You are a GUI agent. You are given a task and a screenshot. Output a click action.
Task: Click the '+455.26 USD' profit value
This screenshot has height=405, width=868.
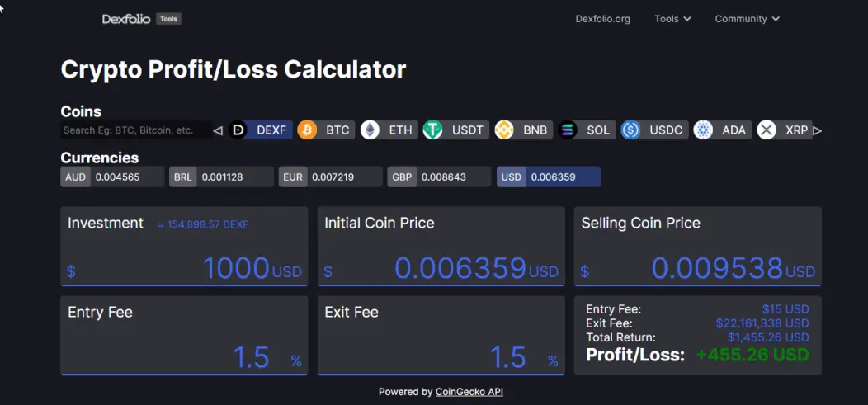point(752,355)
